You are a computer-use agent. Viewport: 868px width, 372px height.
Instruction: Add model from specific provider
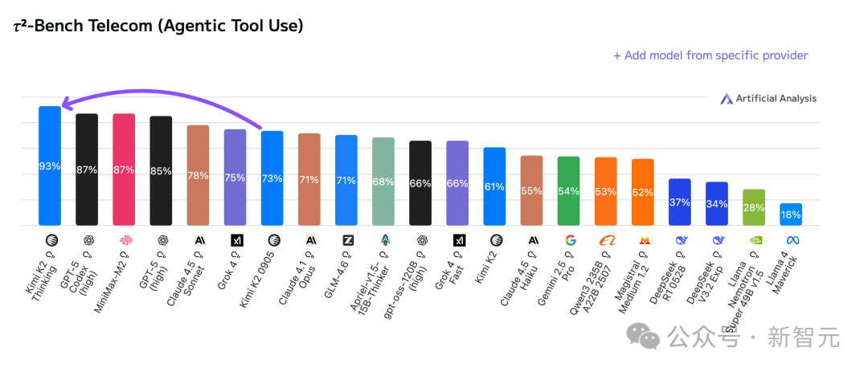[710, 55]
